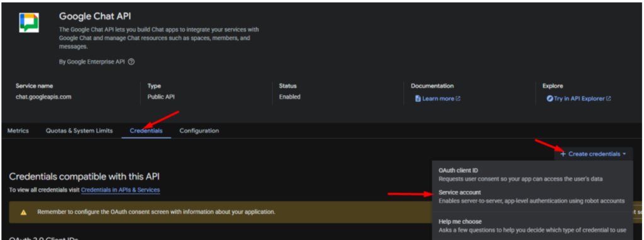The height and width of the screenshot is (240, 644).
Task: Open Try in API Explorer link
Action: pos(579,99)
